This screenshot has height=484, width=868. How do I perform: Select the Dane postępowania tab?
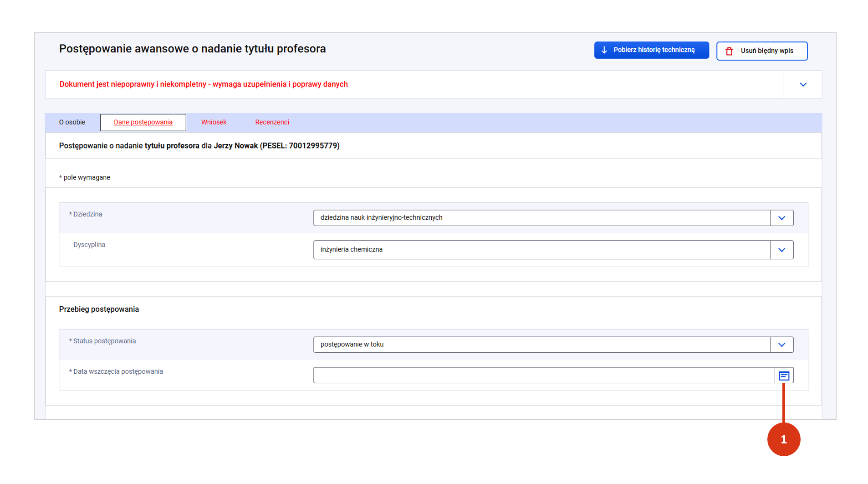143,122
